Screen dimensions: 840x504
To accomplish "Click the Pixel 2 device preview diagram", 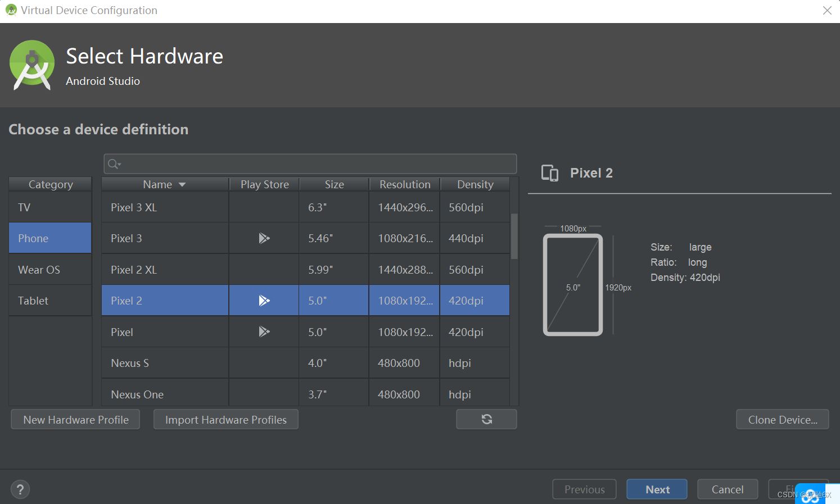I will click(573, 285).
